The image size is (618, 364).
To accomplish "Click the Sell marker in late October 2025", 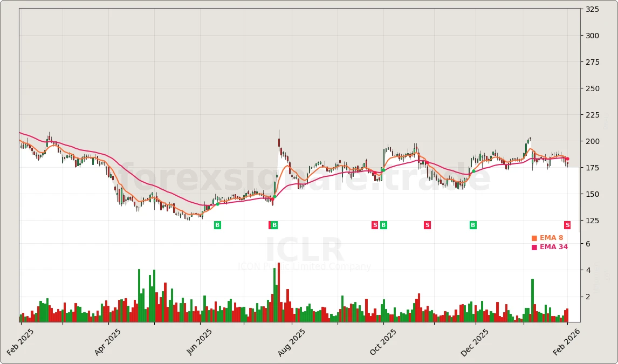I will point(427,225).
